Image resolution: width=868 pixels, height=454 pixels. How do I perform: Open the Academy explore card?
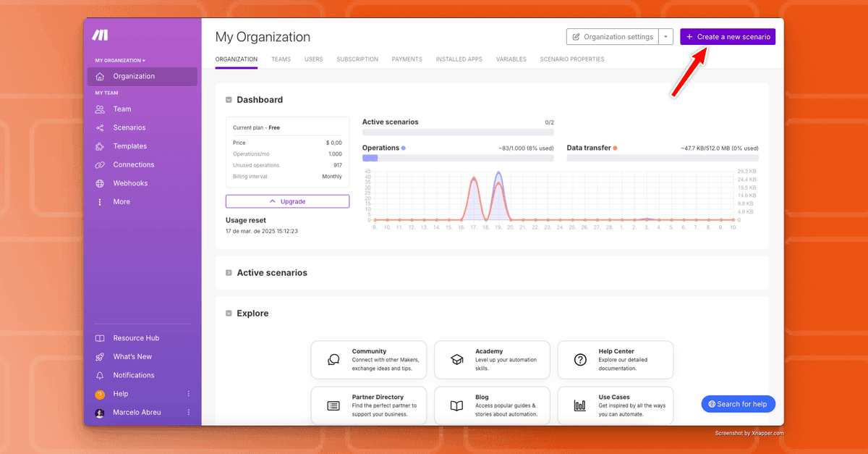tap(492, 360)
